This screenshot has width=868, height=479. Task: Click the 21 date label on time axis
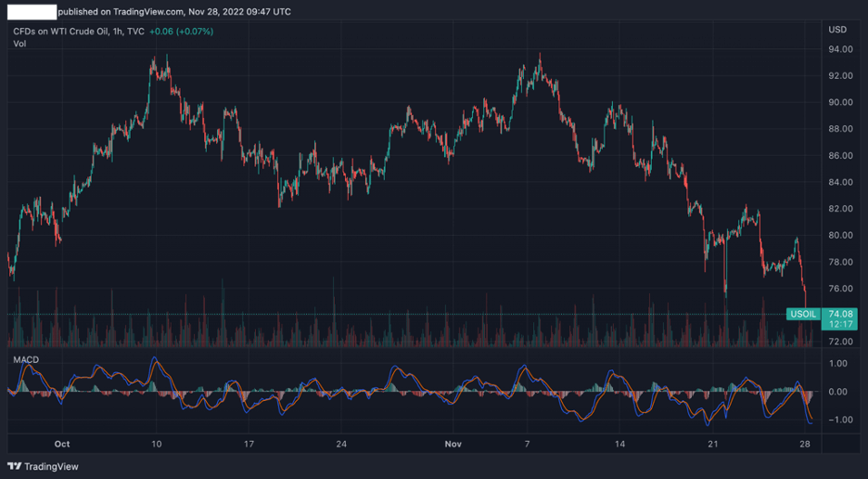tap(712, 444)
